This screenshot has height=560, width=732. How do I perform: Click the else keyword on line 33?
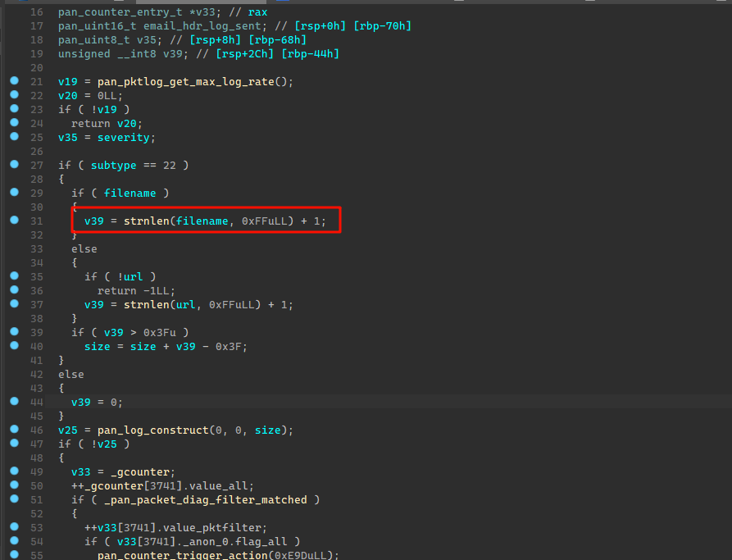(84, 249)
